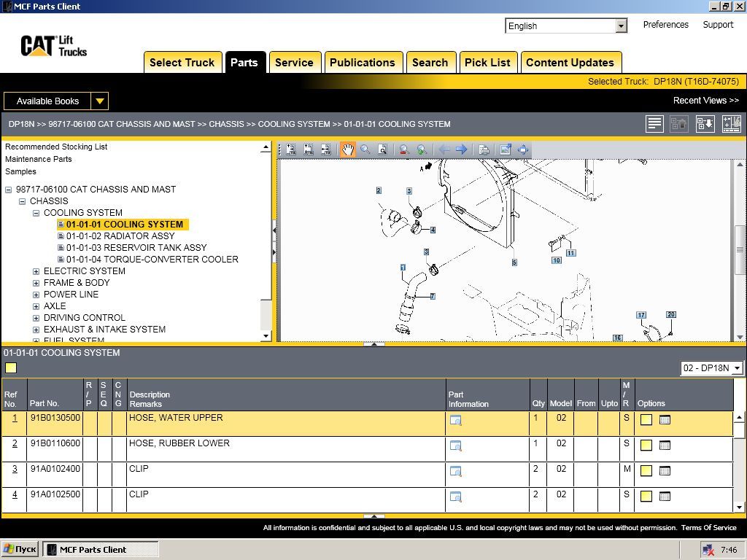Open the 02 - DP18N model dropdown

pos(712,368)
